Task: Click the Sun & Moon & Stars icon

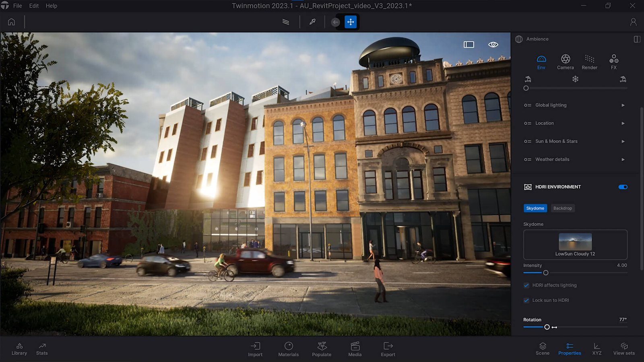Action: tap(528, 141)
